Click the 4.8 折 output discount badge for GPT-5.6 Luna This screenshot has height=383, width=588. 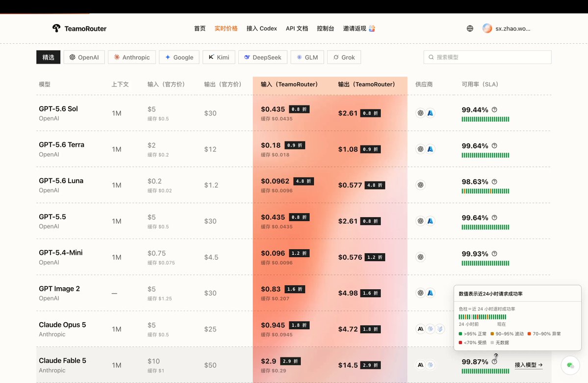click(375, 185)
